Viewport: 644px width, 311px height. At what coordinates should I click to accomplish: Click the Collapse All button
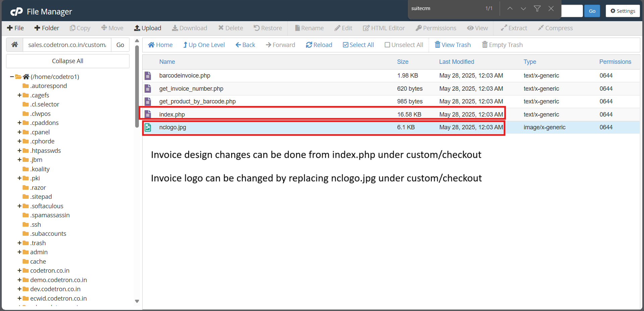click(68, 61)
